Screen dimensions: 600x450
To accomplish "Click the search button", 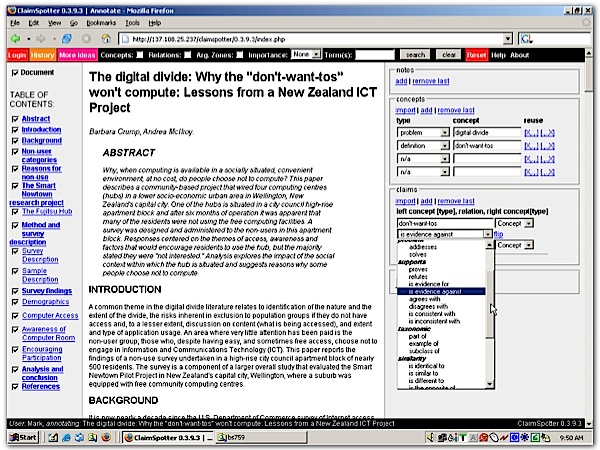I will (415, 55).
